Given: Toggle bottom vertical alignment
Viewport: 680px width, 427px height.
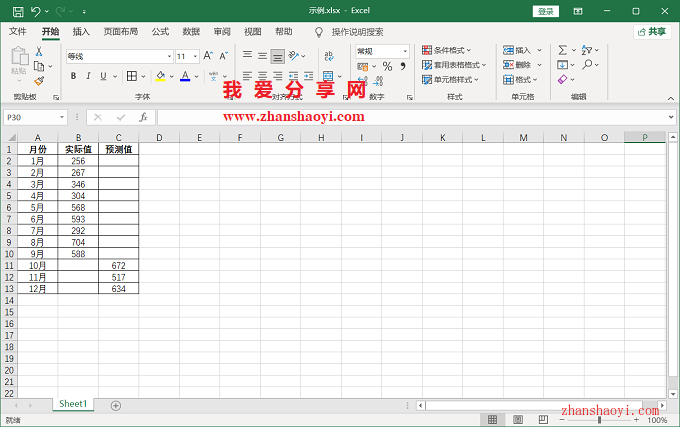Looking at the screenshot, I should pyautogui.click(x=278, y=56).
